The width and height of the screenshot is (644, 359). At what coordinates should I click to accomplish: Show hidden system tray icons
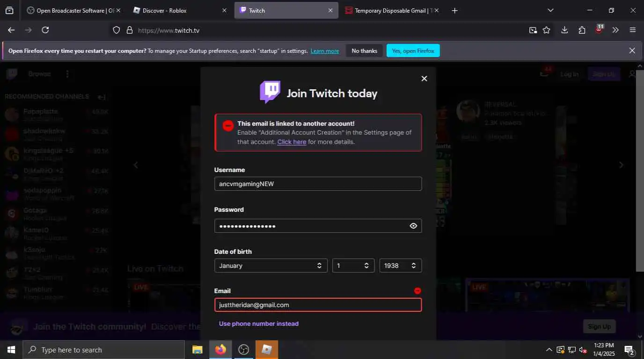tap(549, 350)
